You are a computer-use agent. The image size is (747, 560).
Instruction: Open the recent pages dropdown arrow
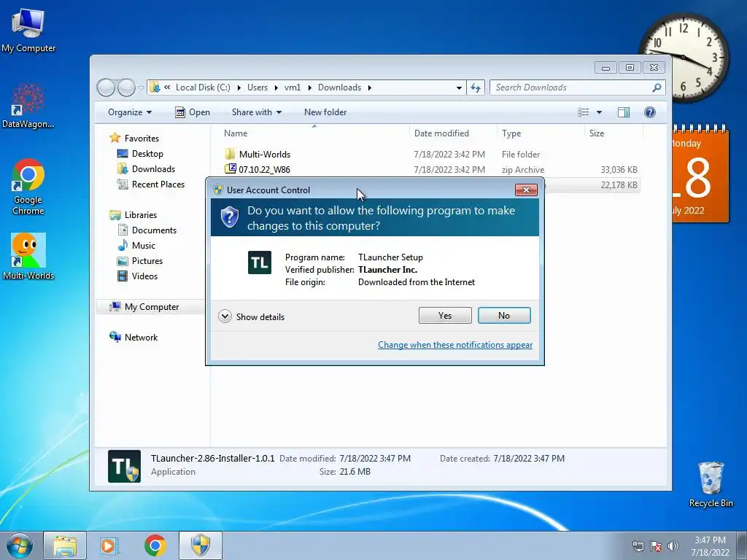141,87
